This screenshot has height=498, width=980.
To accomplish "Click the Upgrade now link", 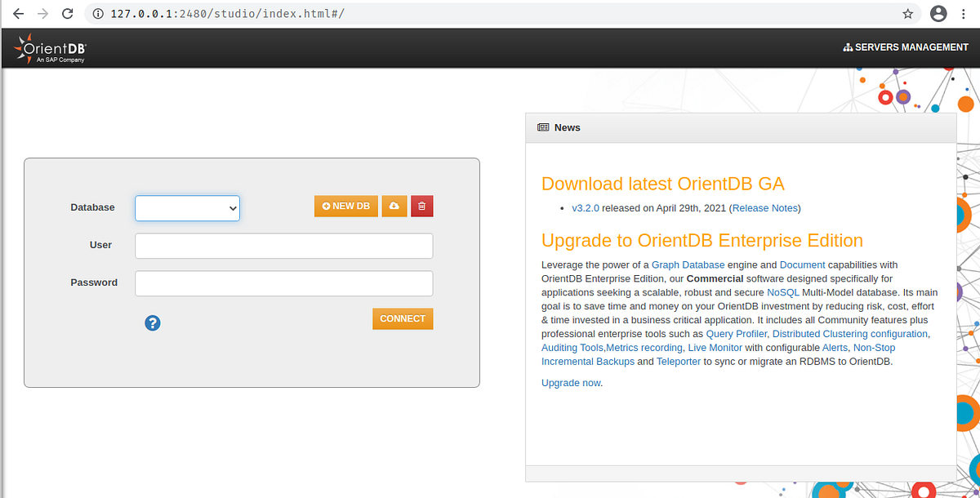I will (571, 383).
